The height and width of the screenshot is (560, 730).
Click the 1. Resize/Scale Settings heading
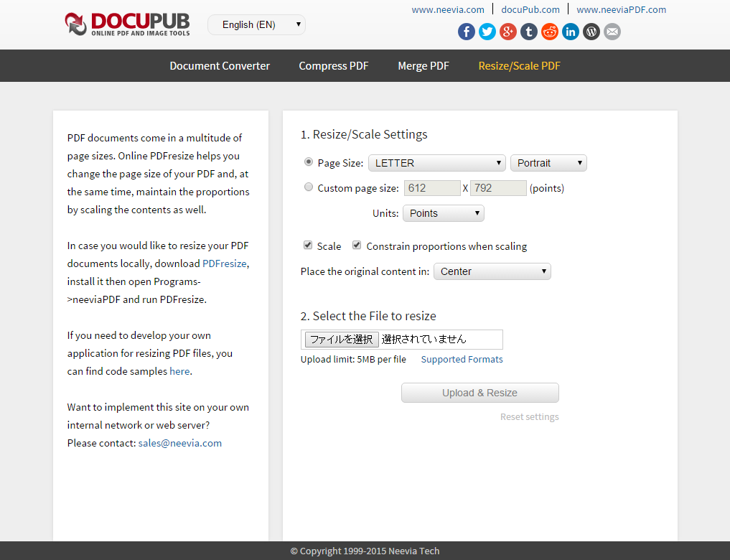[364, 134]
